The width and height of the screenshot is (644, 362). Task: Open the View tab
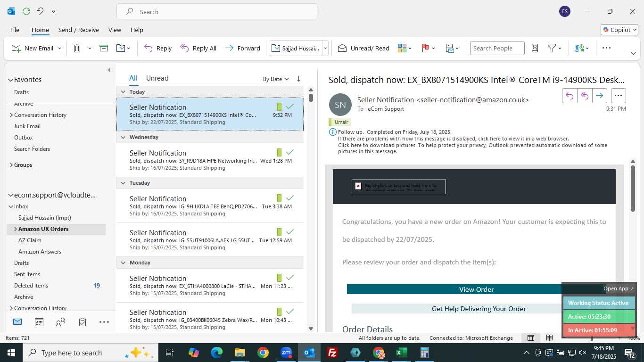coord(115,30)
